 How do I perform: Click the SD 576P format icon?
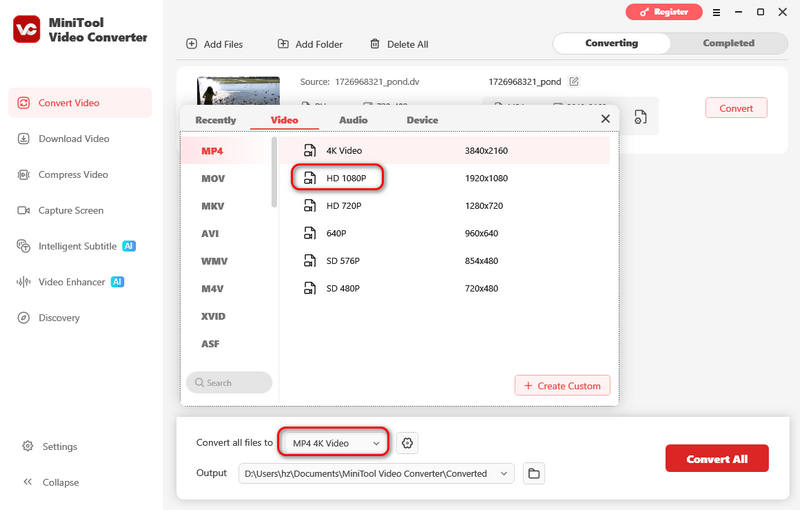(x=310, y=261)
